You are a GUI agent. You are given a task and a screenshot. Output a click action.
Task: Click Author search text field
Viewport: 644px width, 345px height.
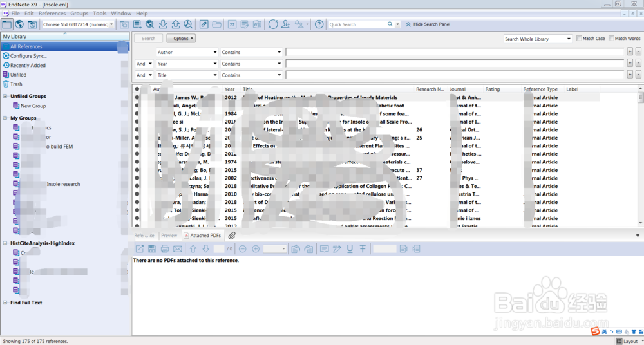point(455,52)
